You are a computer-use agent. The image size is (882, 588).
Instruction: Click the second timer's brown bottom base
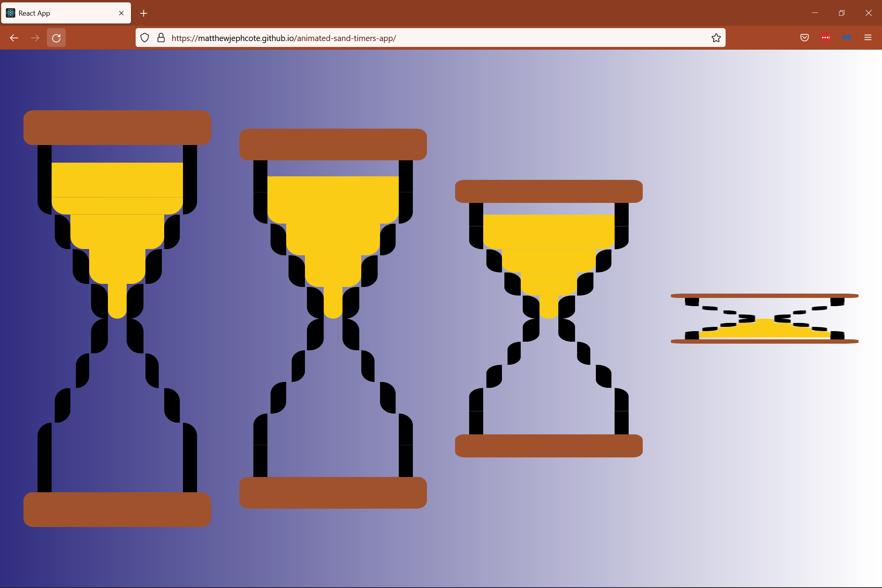(333, 493)
